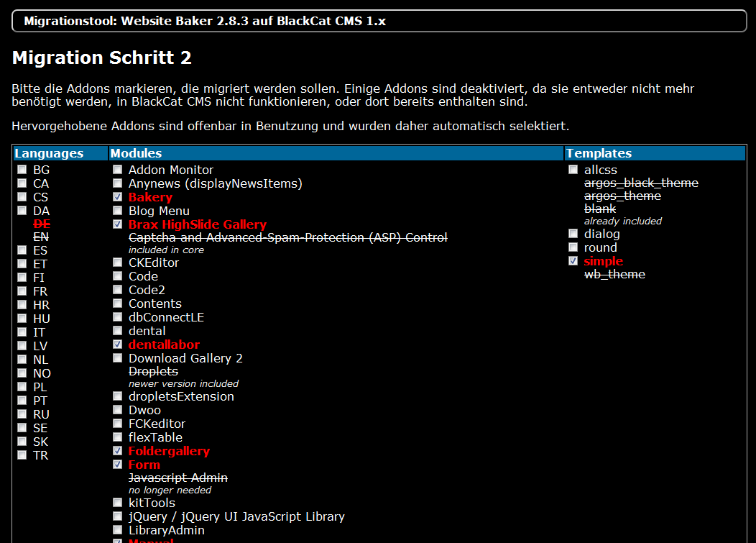Uncheck the Foldergallery module checkbox
Viewport: 756px width, 543px height.
[x=118, y=451]
